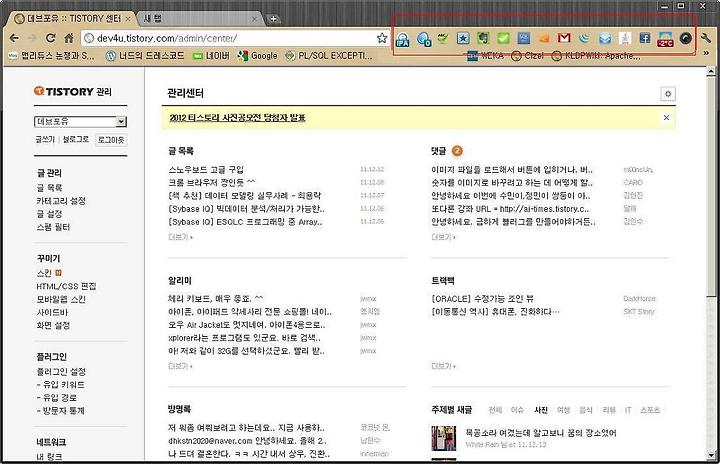
Task: Open the green checkmark extension icon
Action: (x=503, y=39)
